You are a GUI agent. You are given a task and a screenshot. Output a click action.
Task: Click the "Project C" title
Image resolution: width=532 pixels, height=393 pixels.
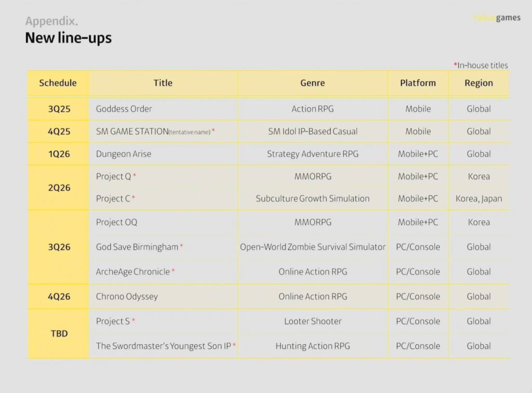pos(113,199)
